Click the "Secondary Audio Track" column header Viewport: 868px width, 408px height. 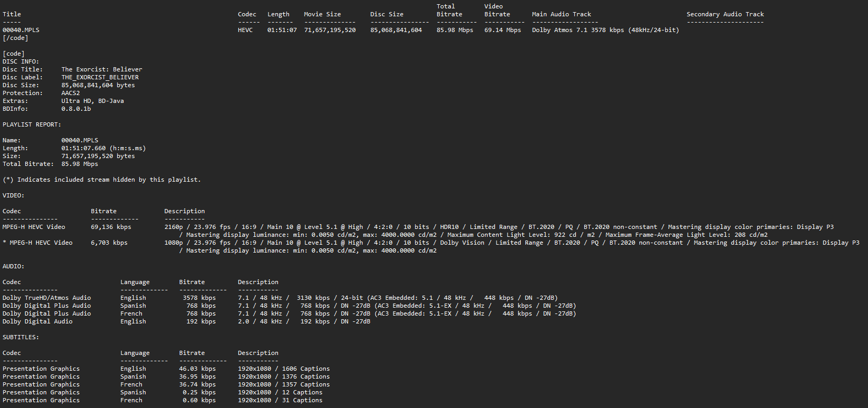(x=725, y=14)
